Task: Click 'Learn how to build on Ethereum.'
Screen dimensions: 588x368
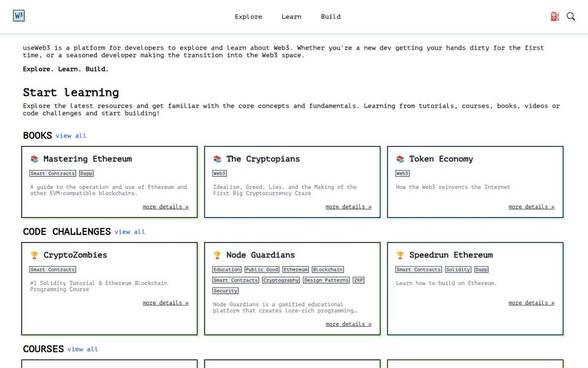Action: (x=446, y=283)
